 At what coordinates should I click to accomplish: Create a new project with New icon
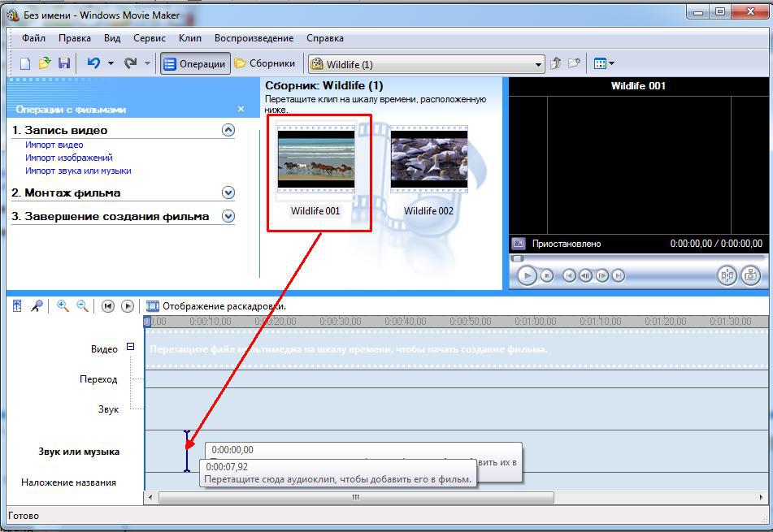[24, 63]
